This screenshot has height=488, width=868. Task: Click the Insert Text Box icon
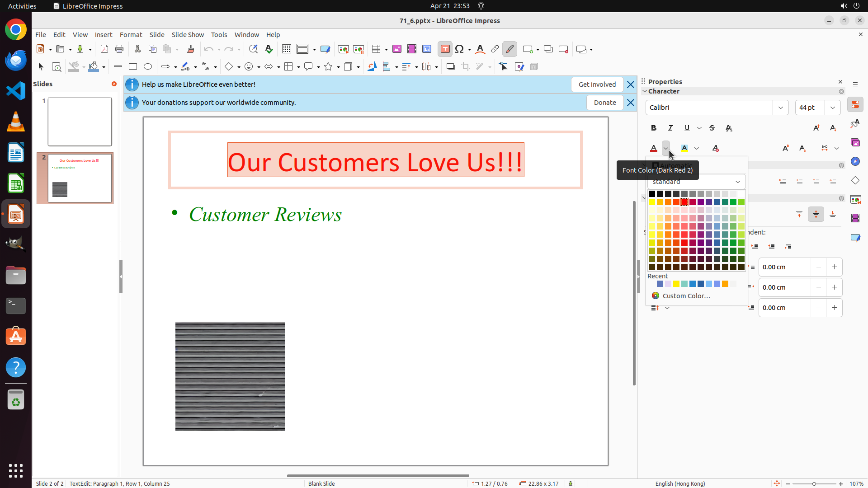tap(445, 49)
